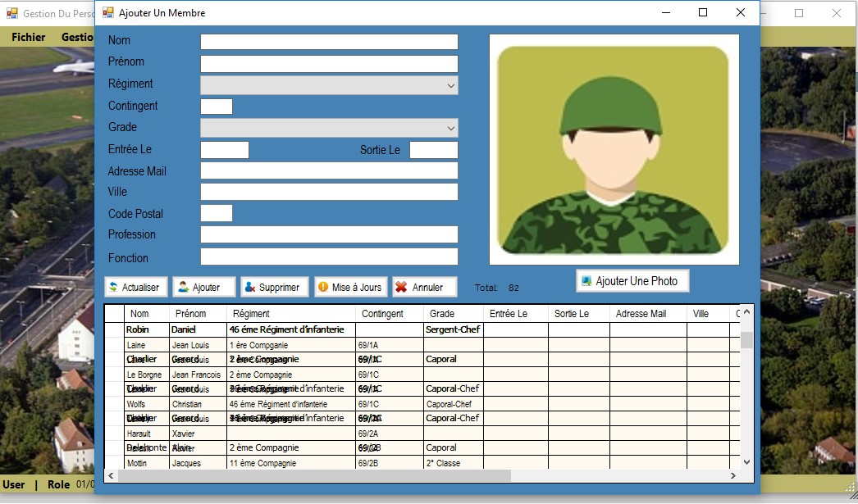The image size is (858, 504).
Task: Click the Actualiser refresh icon button
Action: (x=136, y=288)
